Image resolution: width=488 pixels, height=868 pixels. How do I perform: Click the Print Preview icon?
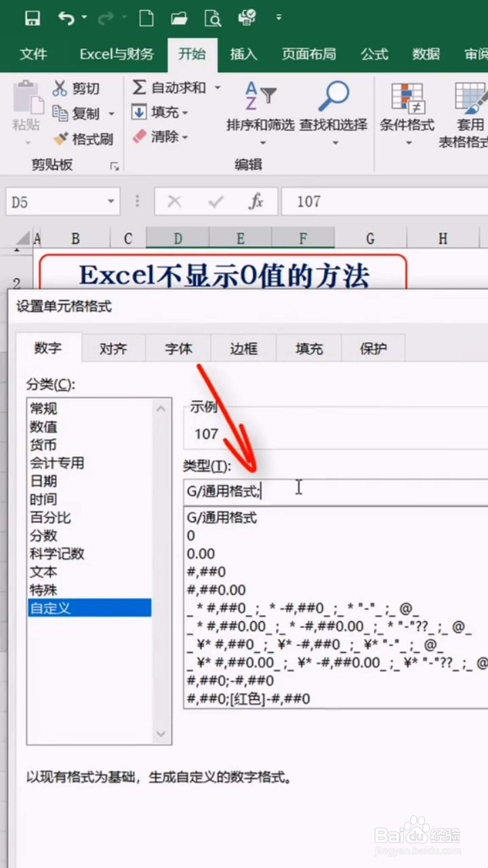pyautogui.click(x=213, y=18)
